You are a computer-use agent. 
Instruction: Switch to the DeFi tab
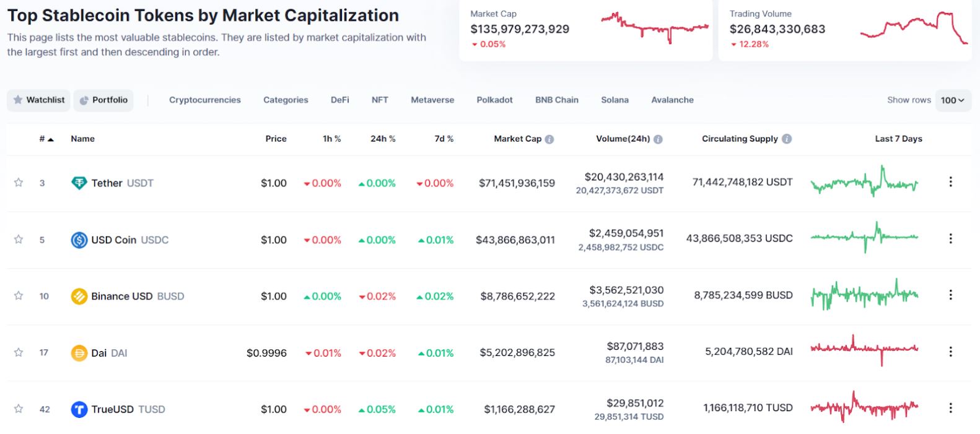pos(339,100)
